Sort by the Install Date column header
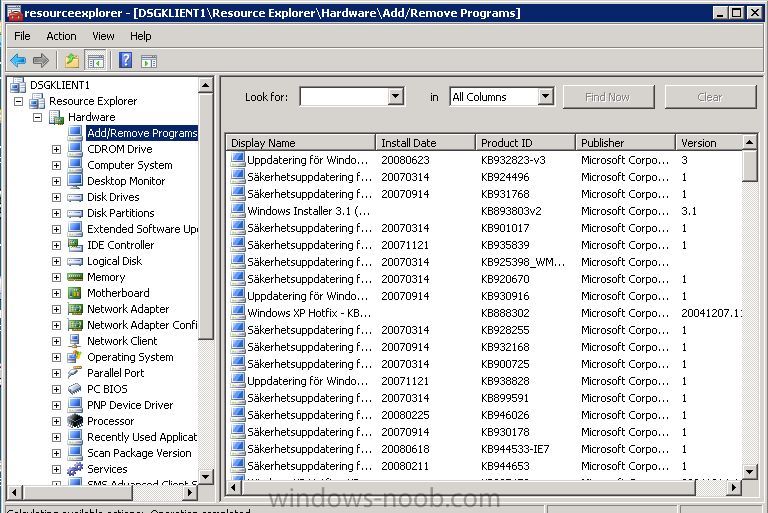 pyautogui.click(x=425, y=143)
